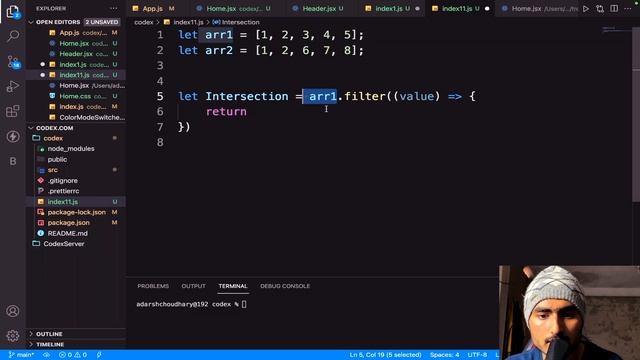Open the Manage gear icon
640x360 pixels.
(13, 336)
